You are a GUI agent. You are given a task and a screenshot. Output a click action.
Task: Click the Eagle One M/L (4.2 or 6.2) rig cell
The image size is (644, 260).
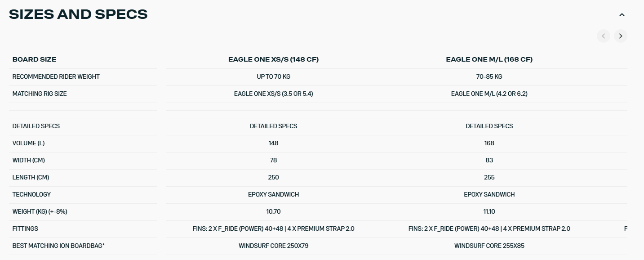489,94
